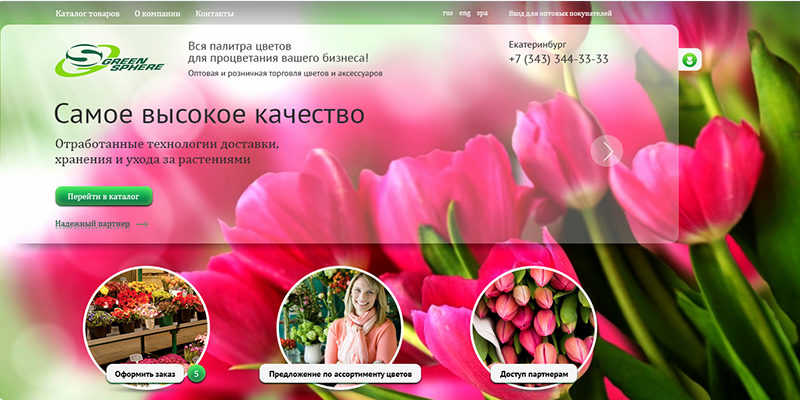The image size is (800, 400).
Task: Follow the Надежный партнер link
Action: [x=92, y=223]
